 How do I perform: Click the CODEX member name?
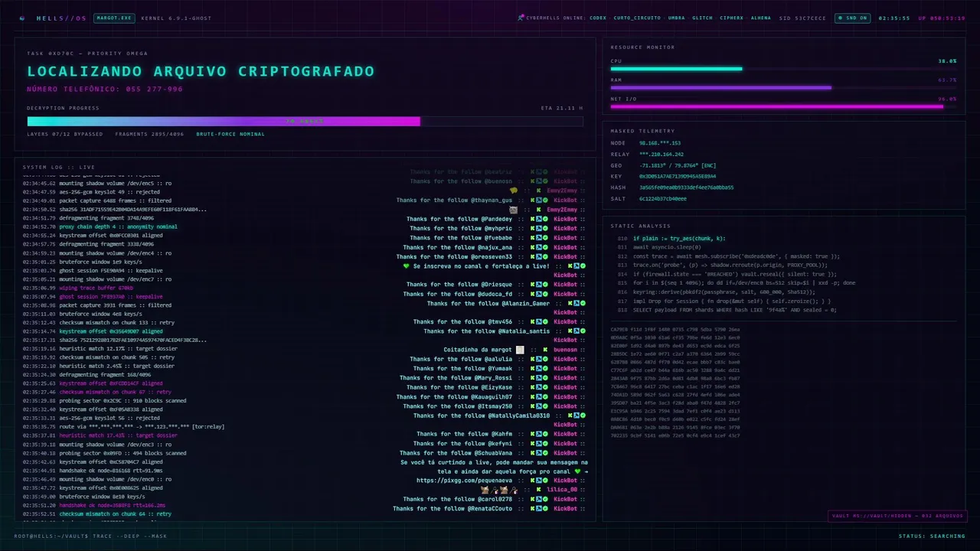pyautogui.click(x=598, y=18)
